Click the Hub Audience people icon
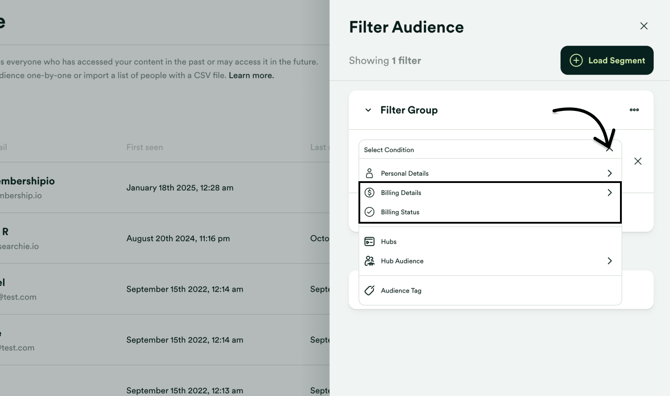The width and height of the screenshot is (670, 396). (x=369, y=261)
